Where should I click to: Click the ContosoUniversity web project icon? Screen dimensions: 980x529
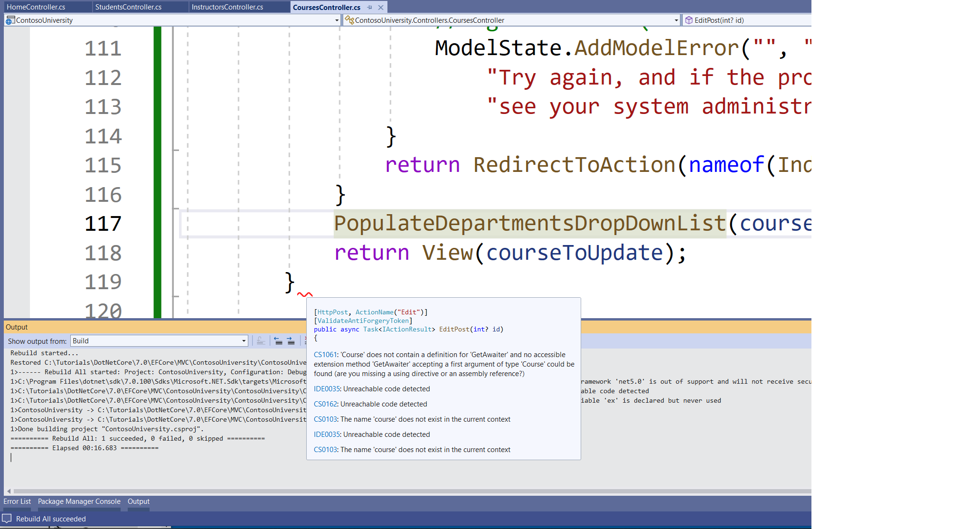9,20
